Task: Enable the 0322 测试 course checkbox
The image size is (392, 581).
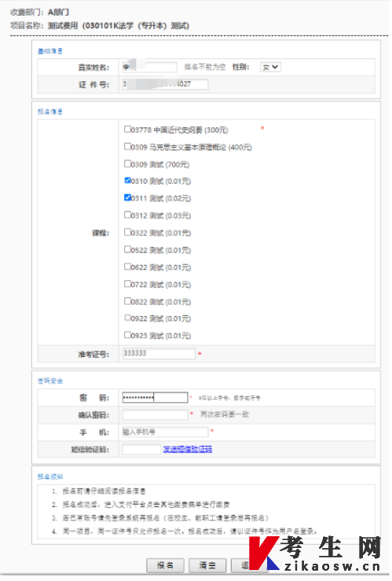Action: coord(128,232)
